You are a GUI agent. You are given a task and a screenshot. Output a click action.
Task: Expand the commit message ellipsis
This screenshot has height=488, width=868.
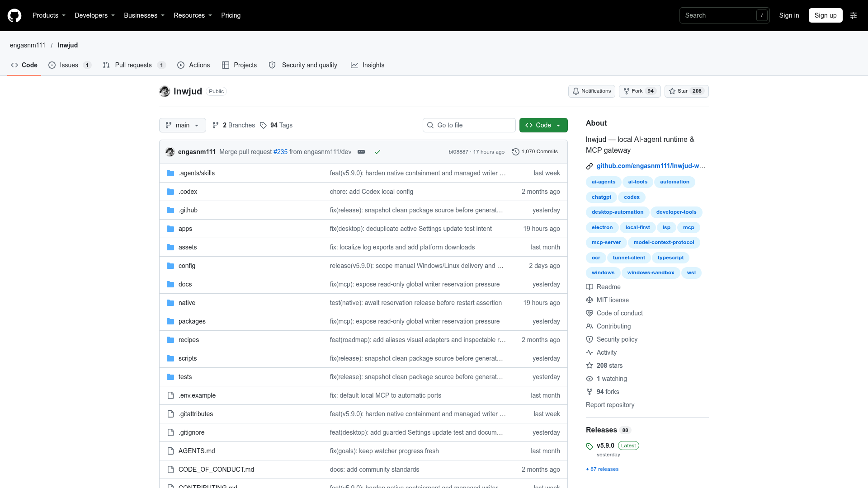[361, 152]
